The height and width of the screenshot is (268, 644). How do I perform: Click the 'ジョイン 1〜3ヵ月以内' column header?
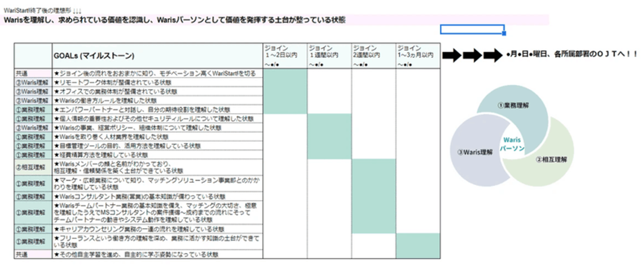click(x=418, y=56)
